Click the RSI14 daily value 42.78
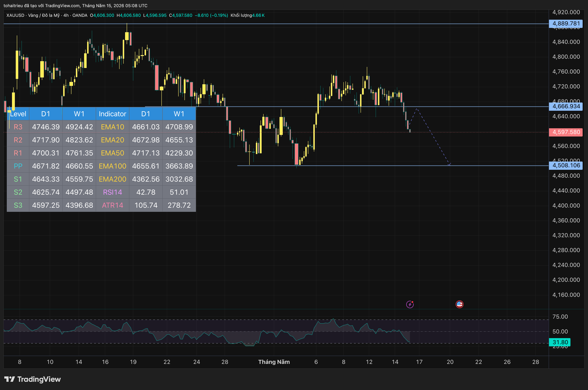Image resolution: width=588 pixels, height=390 pixels. 146,192
